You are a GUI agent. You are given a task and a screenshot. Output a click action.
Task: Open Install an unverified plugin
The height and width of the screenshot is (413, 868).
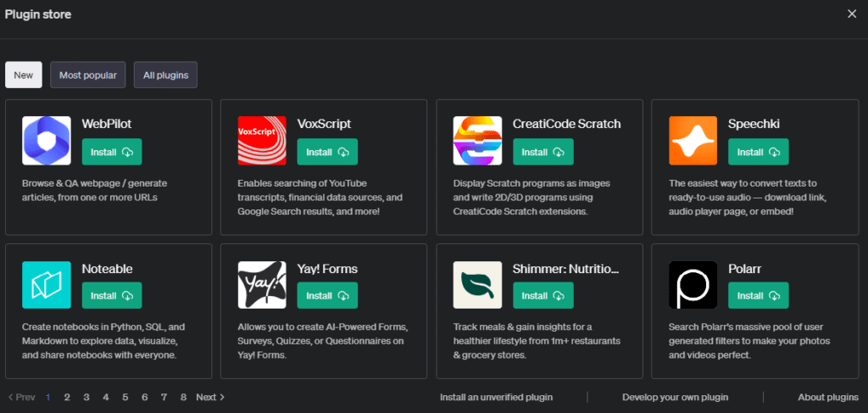(x=496, y=397)
